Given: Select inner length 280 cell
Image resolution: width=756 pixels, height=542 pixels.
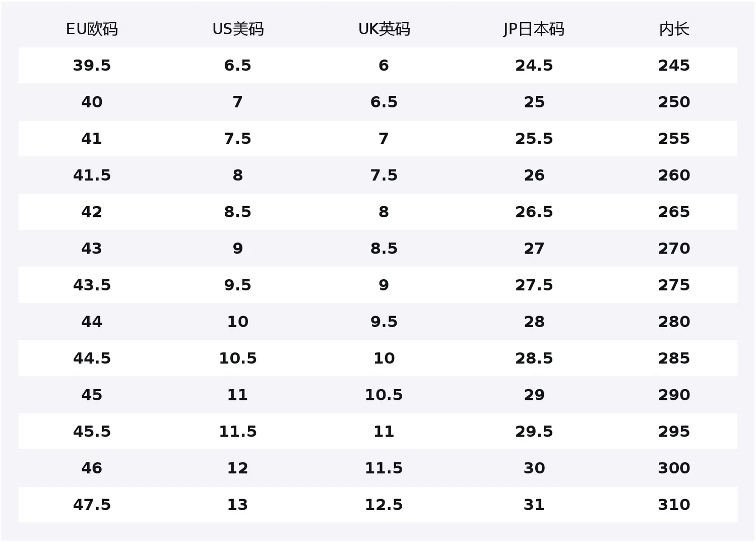Looking at the screenshot, I should (674, 322).
